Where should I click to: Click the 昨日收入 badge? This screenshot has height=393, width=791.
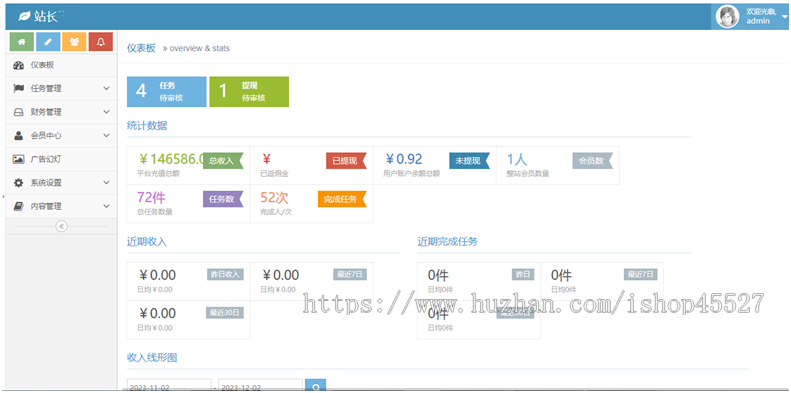[225, 274]
